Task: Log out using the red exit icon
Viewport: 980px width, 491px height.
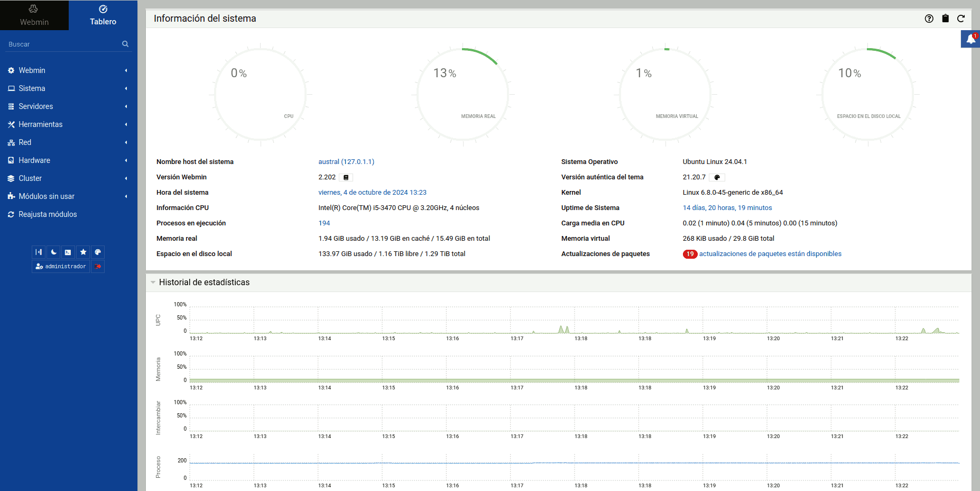Action: tap(98, 267)
